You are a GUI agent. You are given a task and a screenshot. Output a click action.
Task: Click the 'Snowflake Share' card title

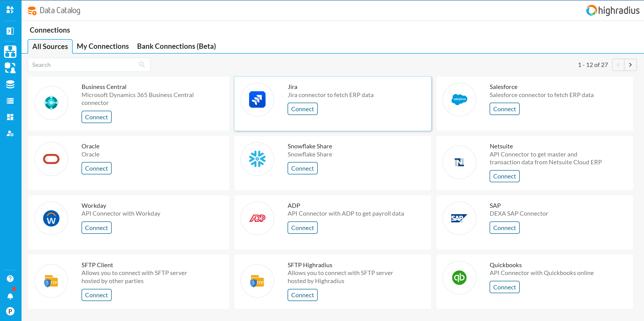310,146
